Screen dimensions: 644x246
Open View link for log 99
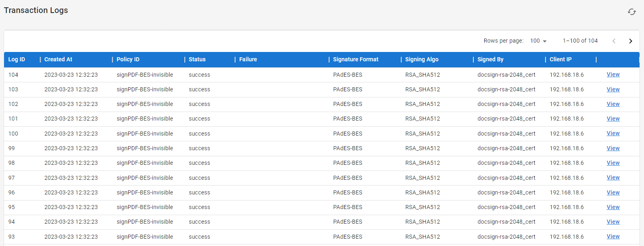[x=613, y=148]
